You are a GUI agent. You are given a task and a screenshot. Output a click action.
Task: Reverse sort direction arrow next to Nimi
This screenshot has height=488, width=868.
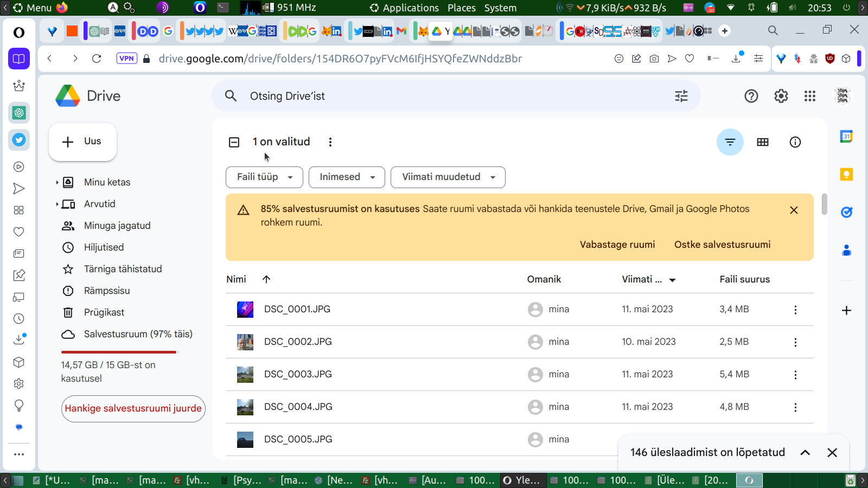[x=266, y=279]
